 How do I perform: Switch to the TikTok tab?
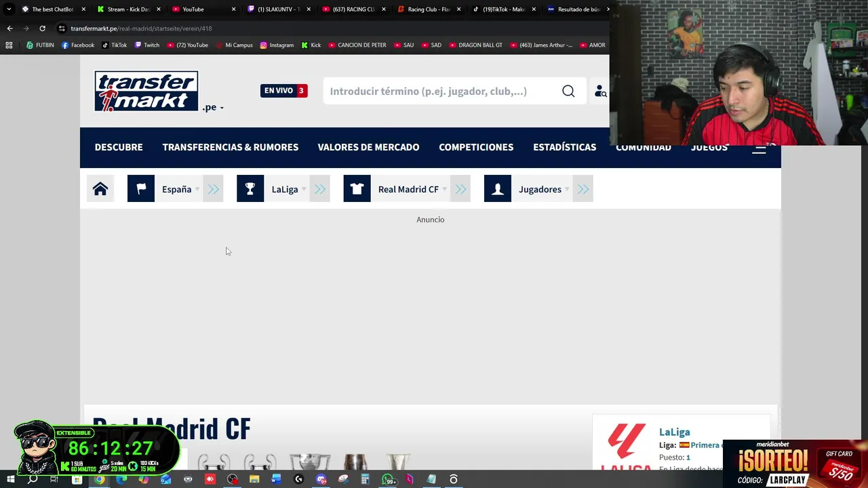[503, 9]
